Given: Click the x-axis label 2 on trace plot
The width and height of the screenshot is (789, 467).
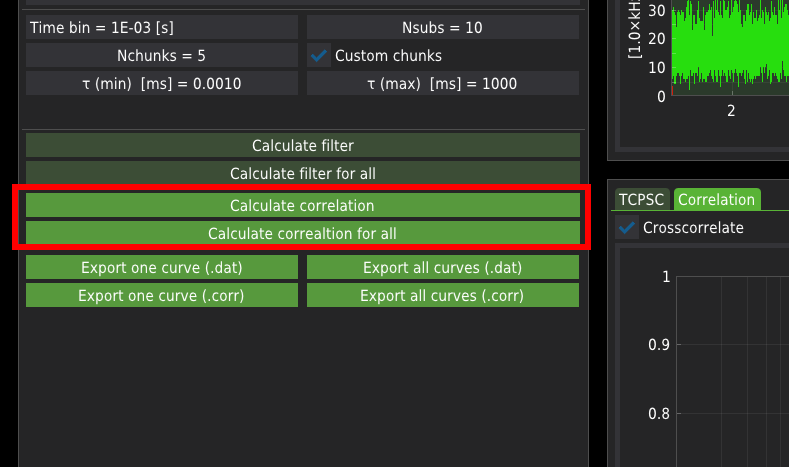Looking at the screenshot, I should click(731, 111).
